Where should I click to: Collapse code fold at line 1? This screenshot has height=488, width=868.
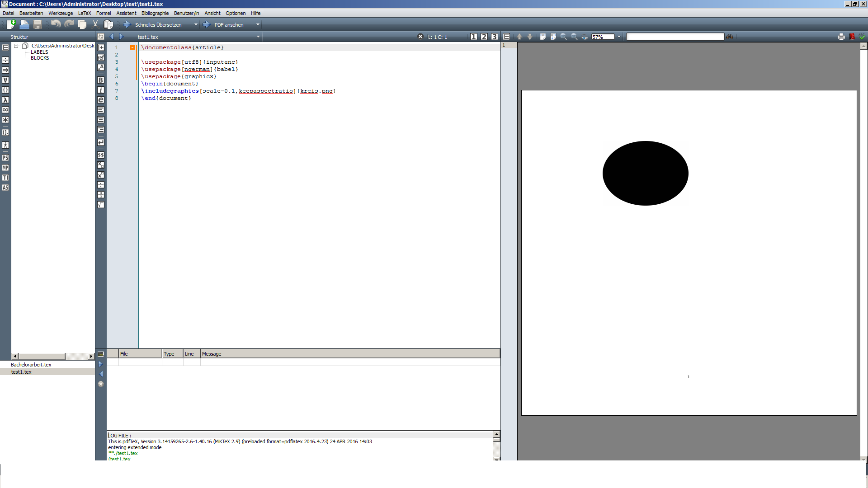(x=132, y=47)
